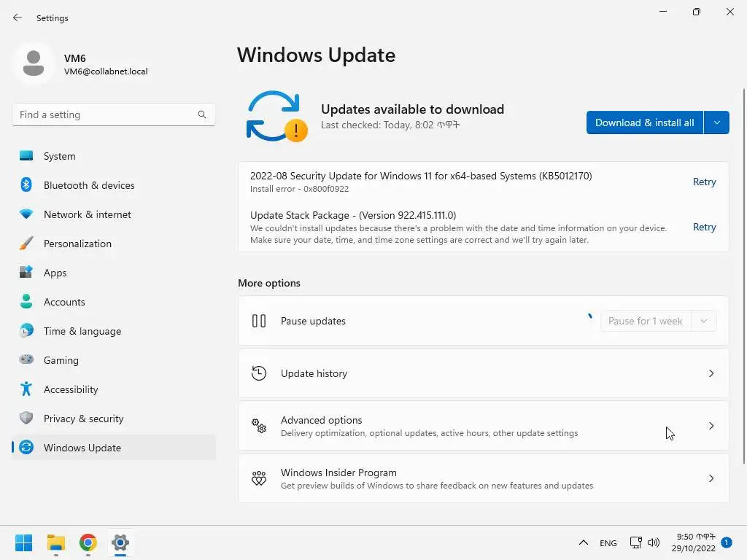The width and height of the screenshot is (747, 560).
Task: Go to Time & language settings
Action: click(x=114, y=331)
